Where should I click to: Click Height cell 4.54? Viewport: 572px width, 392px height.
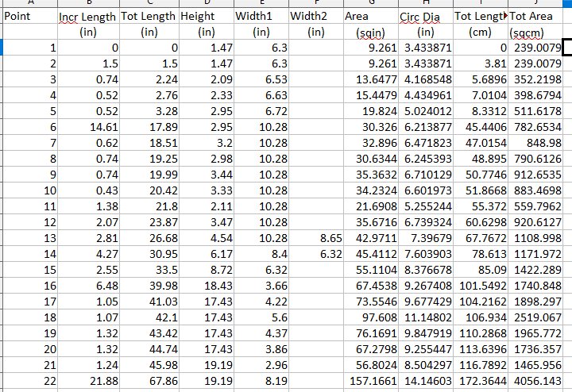click(207, 238)
